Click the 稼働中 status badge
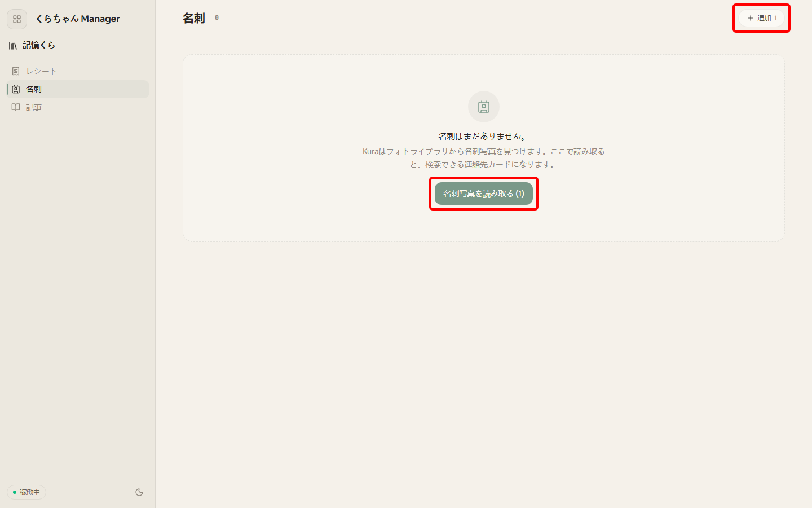This screenshot has width=812, height=508. coord(27,492)
